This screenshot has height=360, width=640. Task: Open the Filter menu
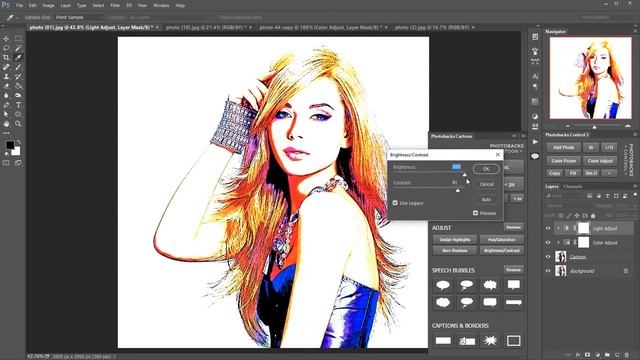click(115, 5)
